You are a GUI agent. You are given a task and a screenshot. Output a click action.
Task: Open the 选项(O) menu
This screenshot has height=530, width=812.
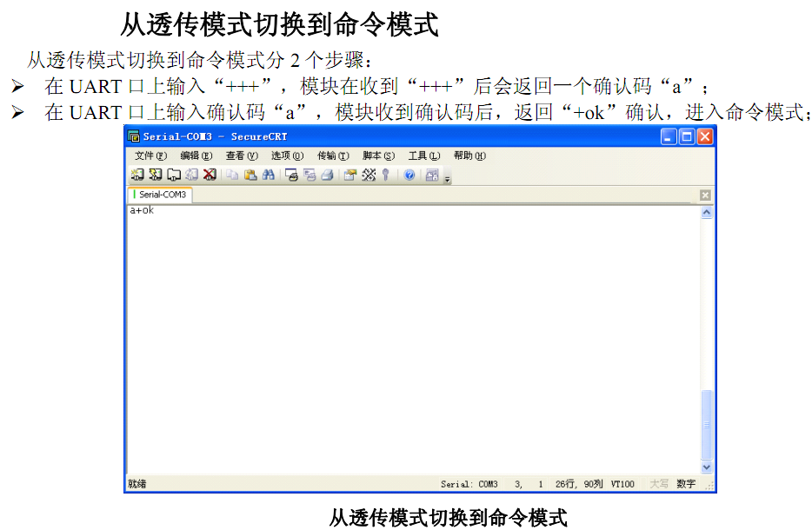click(x=287, y=156)
